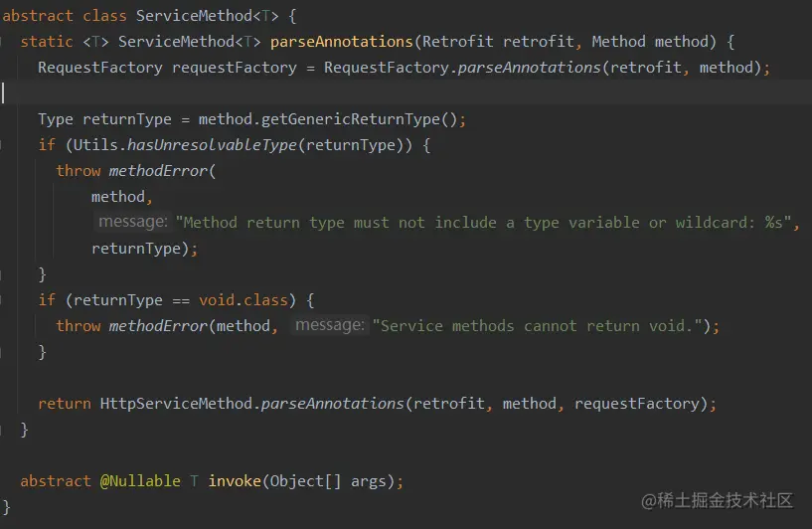Click "Utils" in the if condition
Image resolution: width=812 pixels, height=529 pixels.
click(x=95, y=145)
